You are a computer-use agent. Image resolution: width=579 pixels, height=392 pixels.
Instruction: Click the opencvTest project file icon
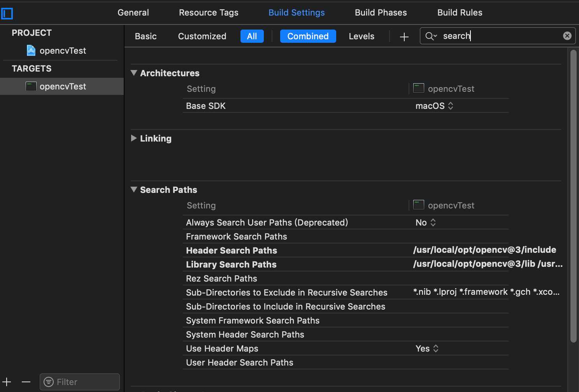(x=31, y=51)
